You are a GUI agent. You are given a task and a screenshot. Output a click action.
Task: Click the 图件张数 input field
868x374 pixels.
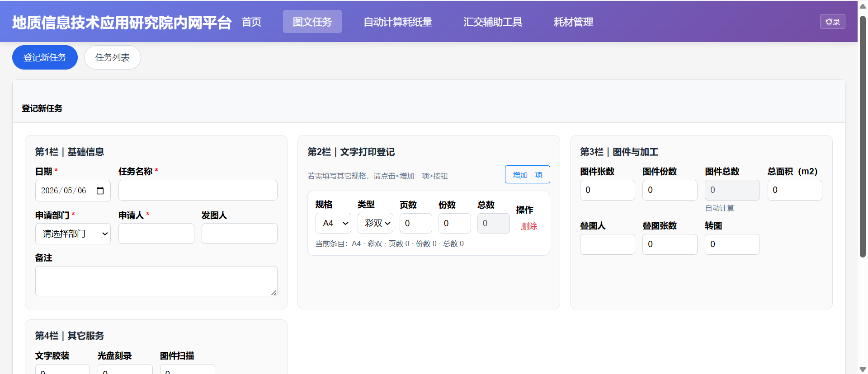pos(608,190)
